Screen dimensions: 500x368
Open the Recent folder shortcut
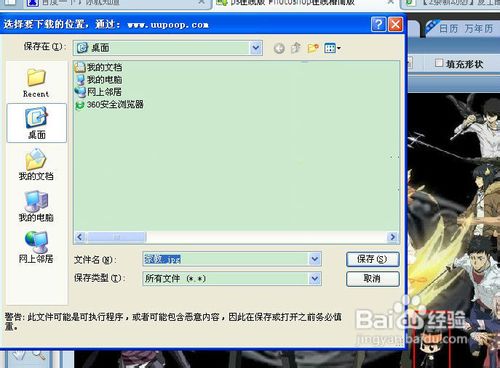click(x=36, y=83)
